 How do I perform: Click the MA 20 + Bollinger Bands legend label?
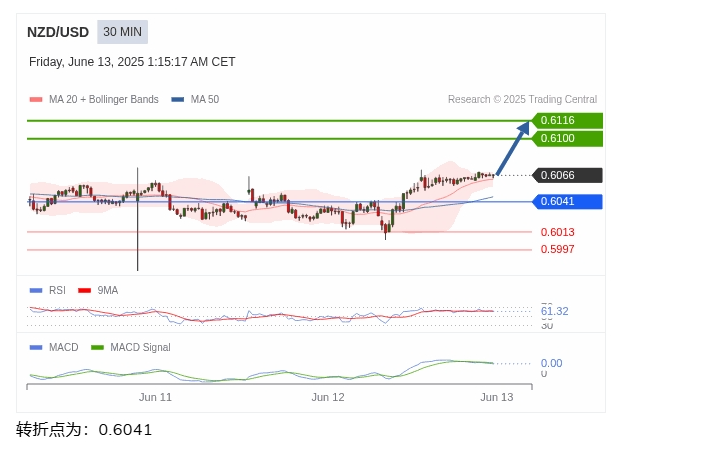click(104, 100)
